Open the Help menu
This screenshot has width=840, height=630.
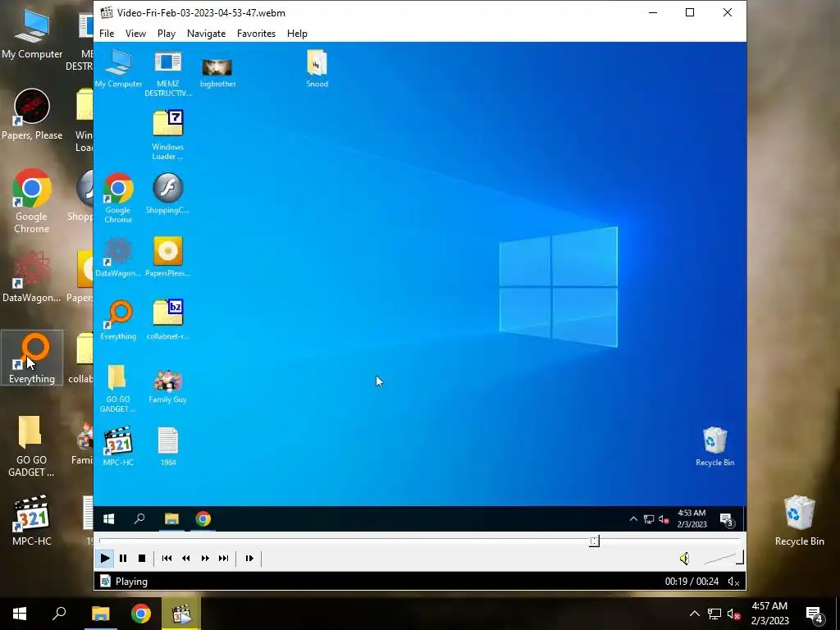click(297, 33)
